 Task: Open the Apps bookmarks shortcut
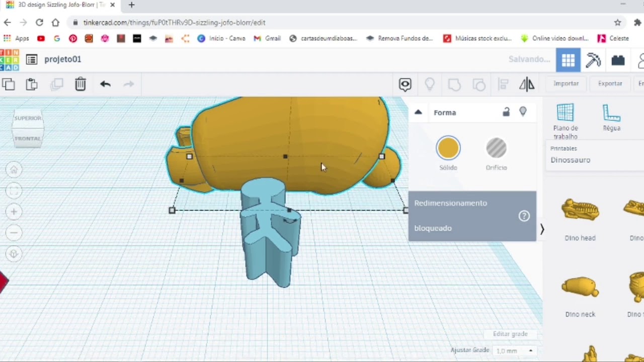16,38
